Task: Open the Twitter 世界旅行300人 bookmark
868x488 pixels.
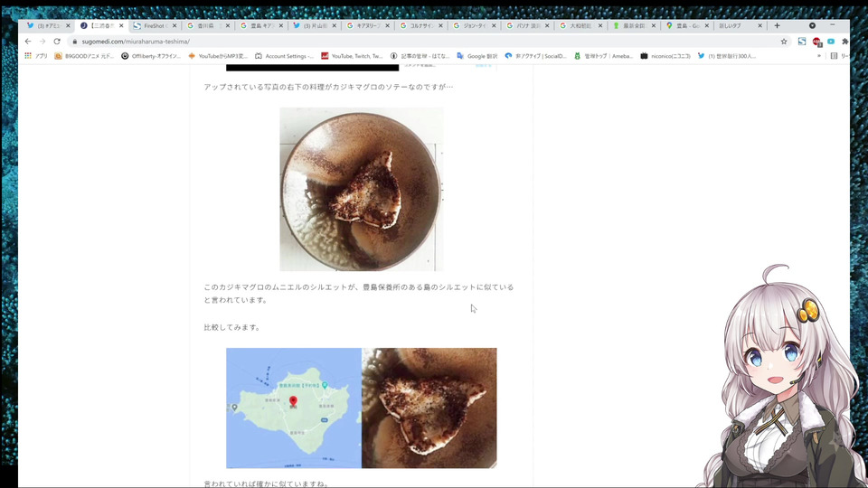Action: pyautogui.click(x=727, y=56)
